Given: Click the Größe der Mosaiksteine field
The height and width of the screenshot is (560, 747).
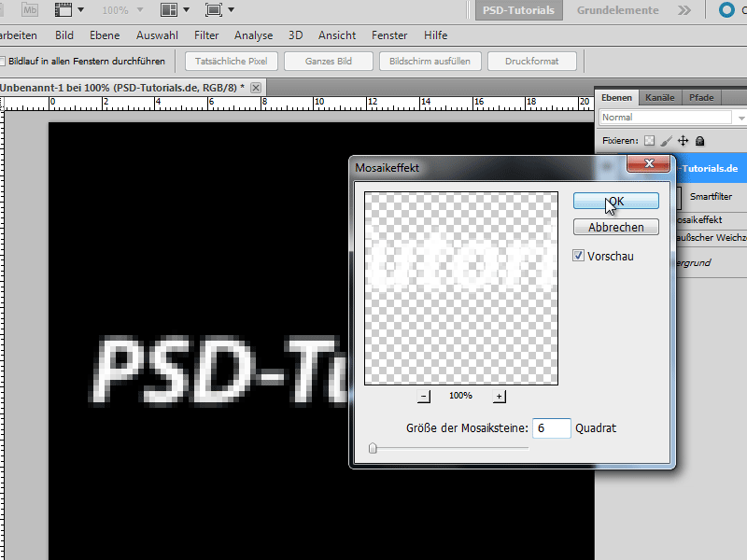Looking at the screenshot, I should tap(551, 428).
